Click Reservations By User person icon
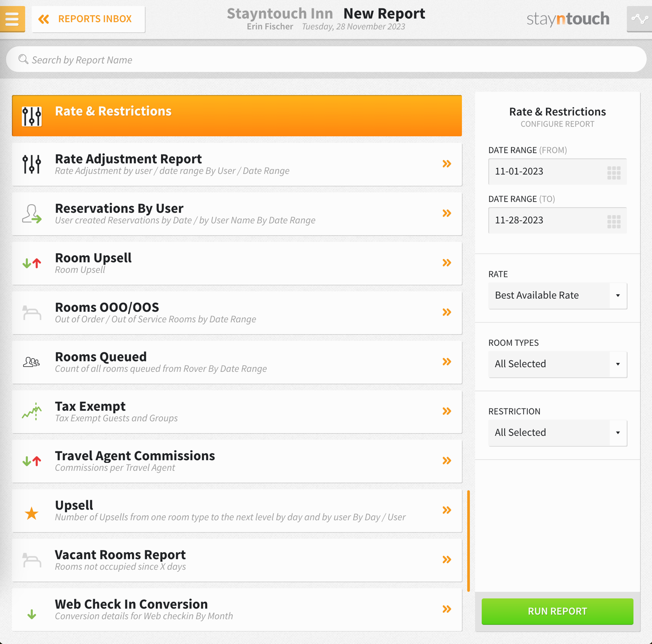Screen dimensions: 652x644 (32, 213)
